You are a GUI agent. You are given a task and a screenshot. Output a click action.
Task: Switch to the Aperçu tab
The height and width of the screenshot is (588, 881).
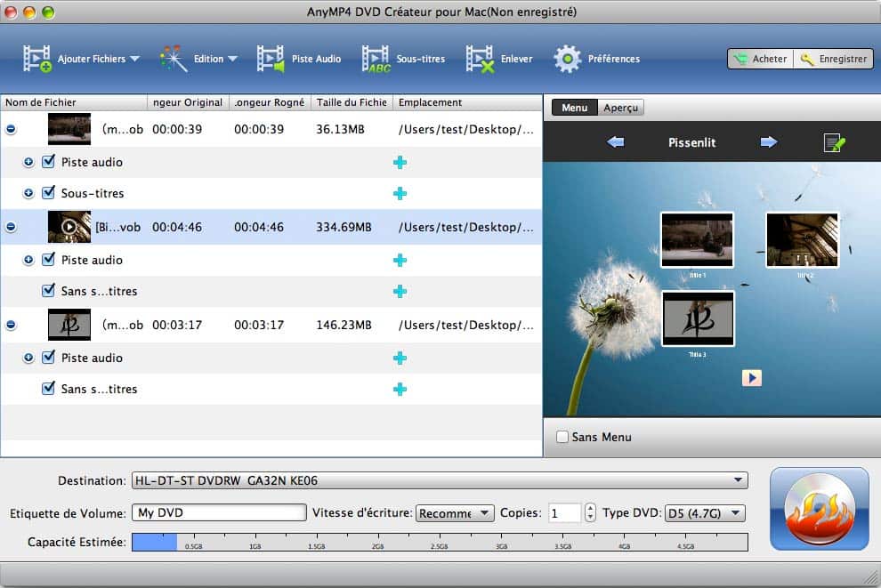click(x=619, y=107)
